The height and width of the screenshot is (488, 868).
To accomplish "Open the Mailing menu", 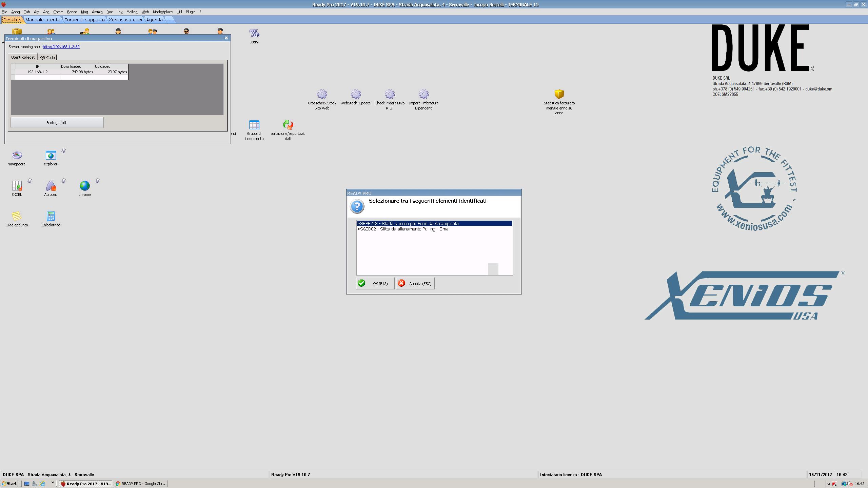I will (132, 12).
